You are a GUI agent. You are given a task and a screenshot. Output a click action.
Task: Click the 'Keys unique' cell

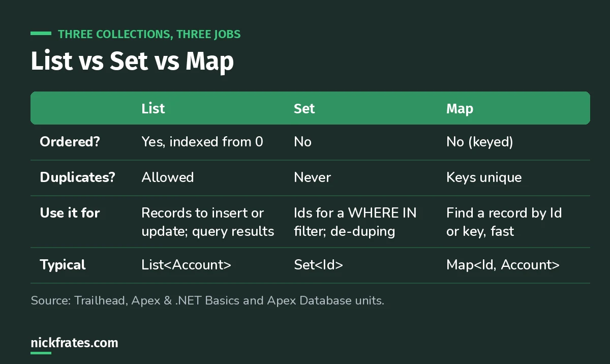coord(484,177)
